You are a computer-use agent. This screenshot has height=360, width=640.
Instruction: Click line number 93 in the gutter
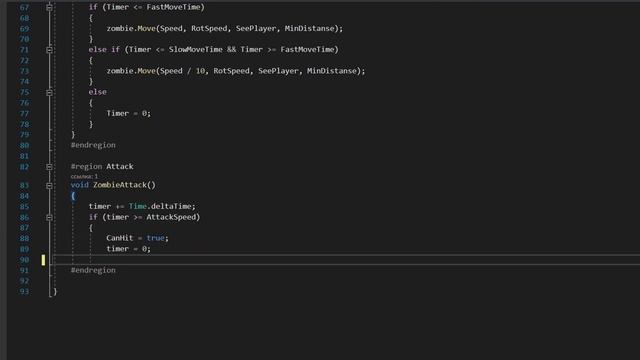(24, 291)
